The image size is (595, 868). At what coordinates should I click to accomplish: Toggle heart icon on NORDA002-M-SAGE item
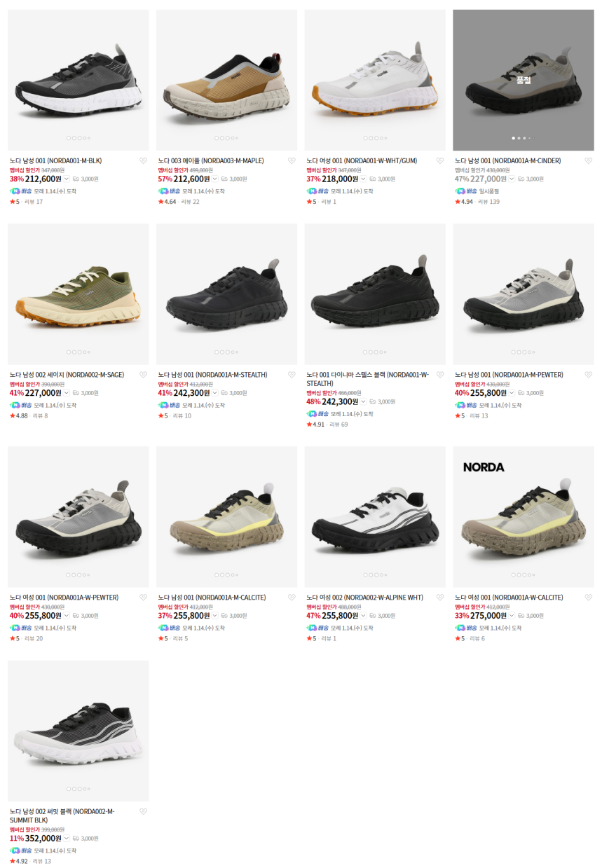(x=143, y=375)
